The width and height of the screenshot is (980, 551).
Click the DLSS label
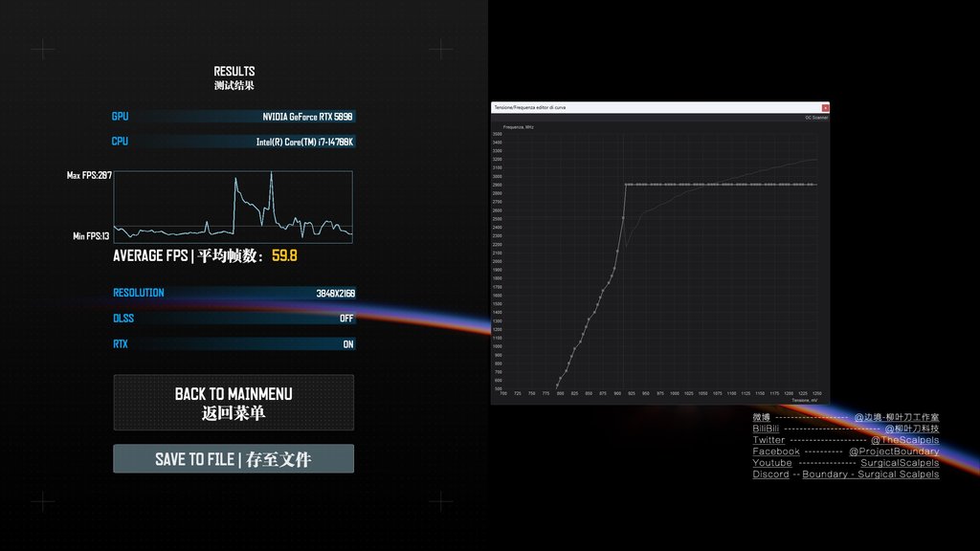tap(123, 318)
